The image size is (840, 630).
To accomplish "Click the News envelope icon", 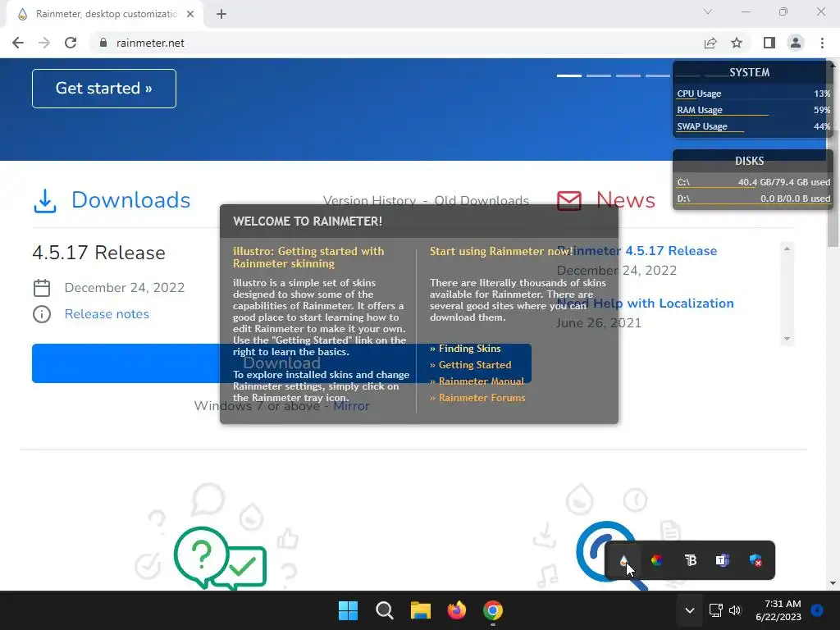I will tap(569, 201).
